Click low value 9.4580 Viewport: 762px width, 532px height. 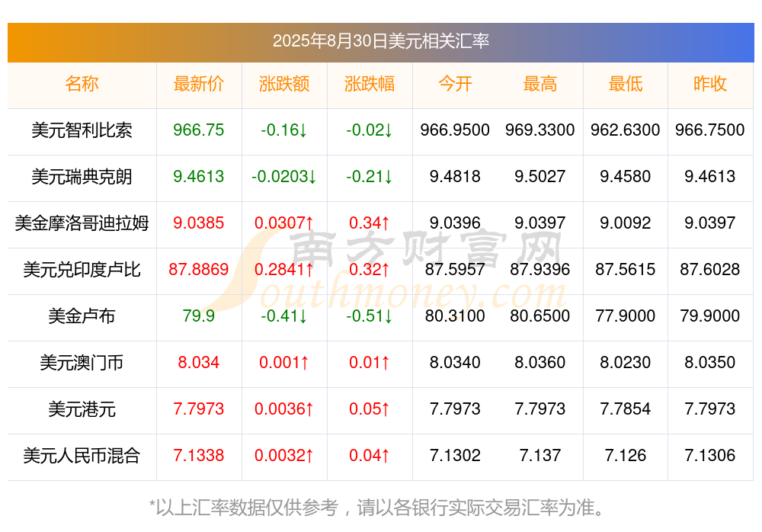click(625, 177)
